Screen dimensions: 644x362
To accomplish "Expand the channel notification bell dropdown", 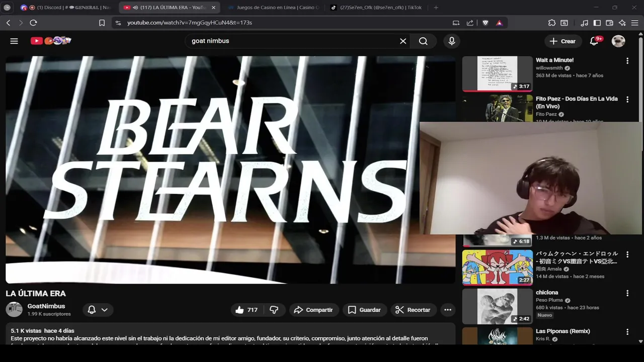I will (98, 310).
